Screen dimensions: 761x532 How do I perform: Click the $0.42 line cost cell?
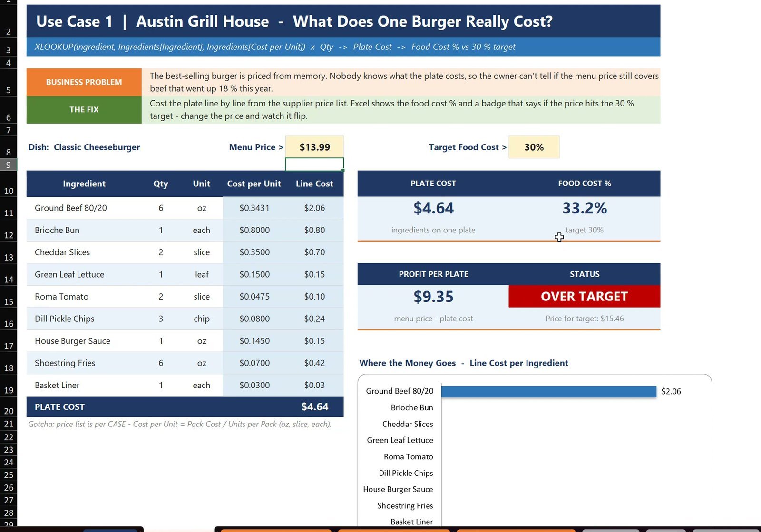(314, 363)
